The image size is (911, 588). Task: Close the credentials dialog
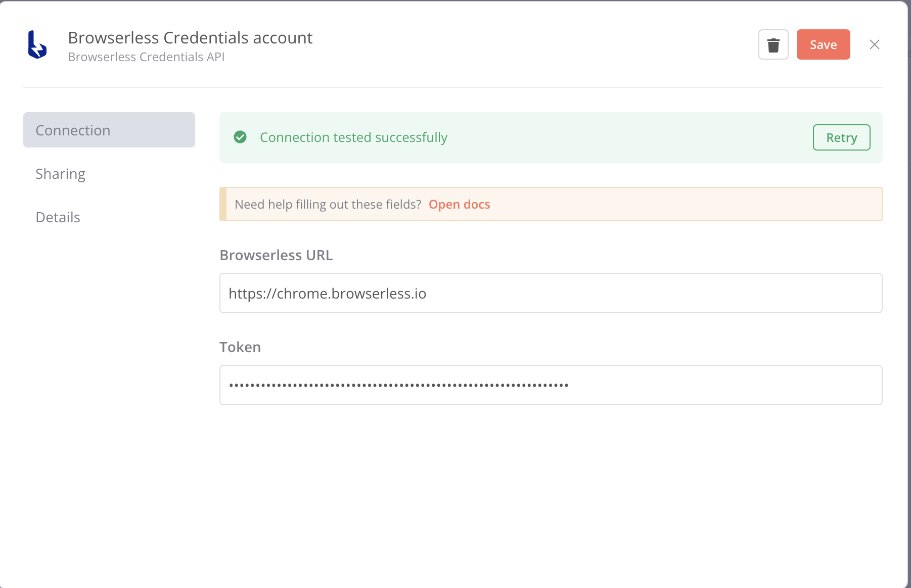tap(875, 44)
